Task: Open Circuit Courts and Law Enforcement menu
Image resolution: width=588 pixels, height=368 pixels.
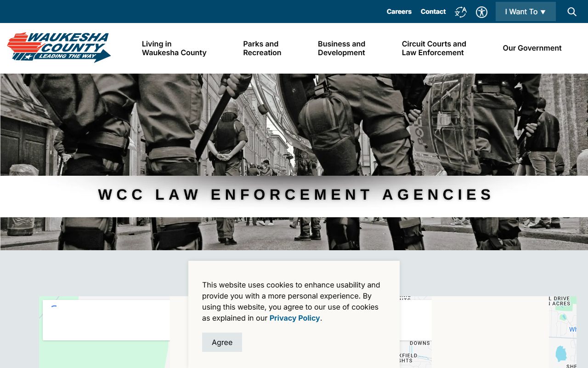Action: (434, 48)
